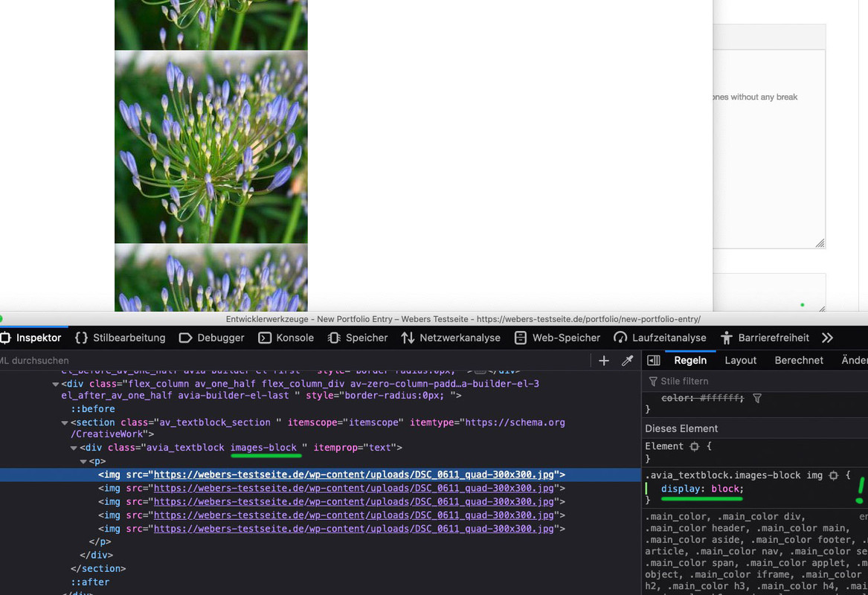Click the gear icon next to Element
The image size is (868, 595).
point(694,446)
